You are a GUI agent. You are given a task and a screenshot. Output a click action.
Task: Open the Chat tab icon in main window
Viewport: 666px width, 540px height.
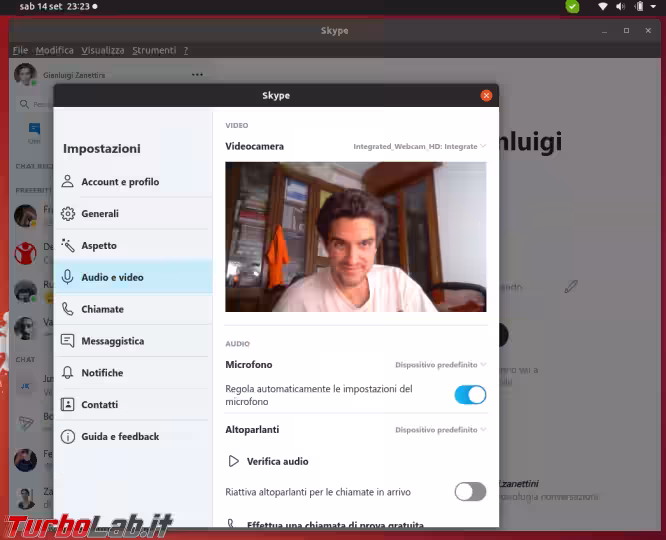tap(34, 129)
